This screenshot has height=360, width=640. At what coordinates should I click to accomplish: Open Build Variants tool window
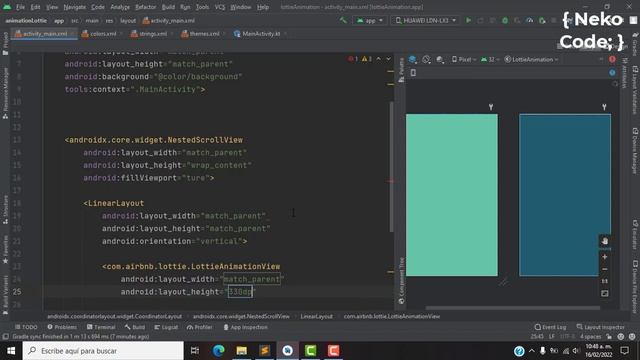5,295
